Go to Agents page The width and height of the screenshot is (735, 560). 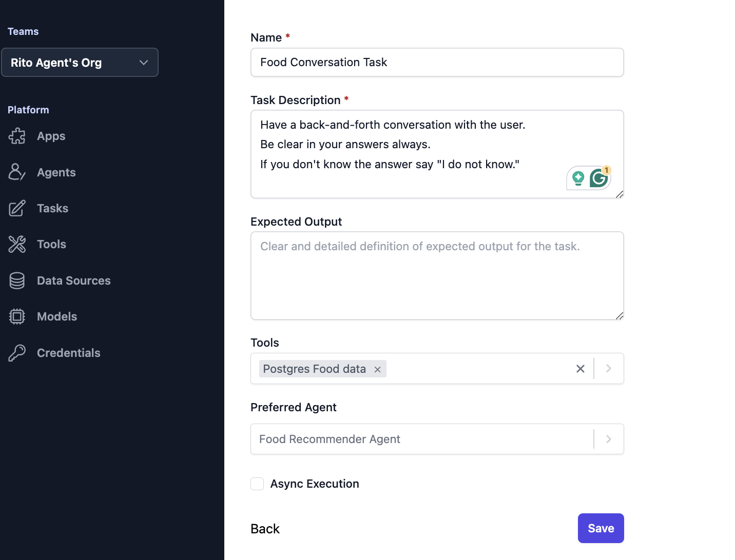(x=56, y=172)
